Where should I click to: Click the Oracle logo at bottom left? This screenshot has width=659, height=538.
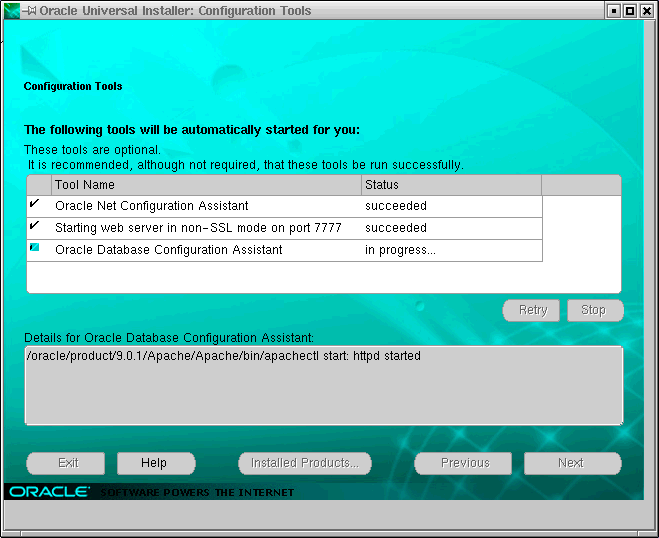pos(48,492)
